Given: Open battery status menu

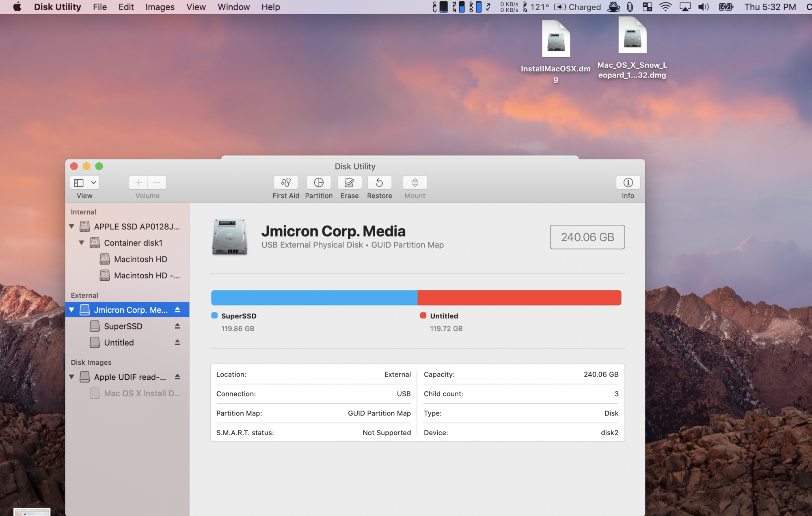Looking at the screenshot, I should point(726,7).
